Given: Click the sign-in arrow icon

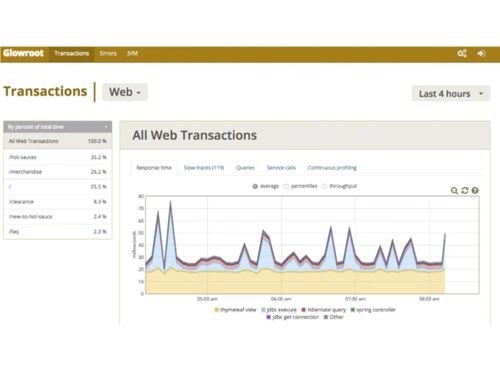Looking at the screenshot, I should (481, 53).
